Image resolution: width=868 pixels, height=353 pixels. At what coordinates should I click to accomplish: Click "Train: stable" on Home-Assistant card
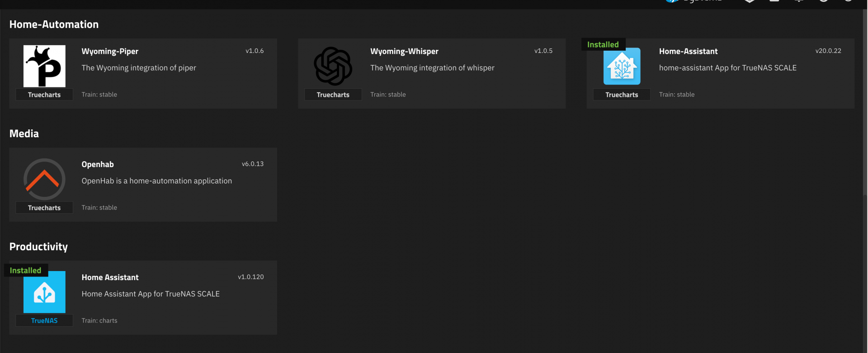coord(677,95)
